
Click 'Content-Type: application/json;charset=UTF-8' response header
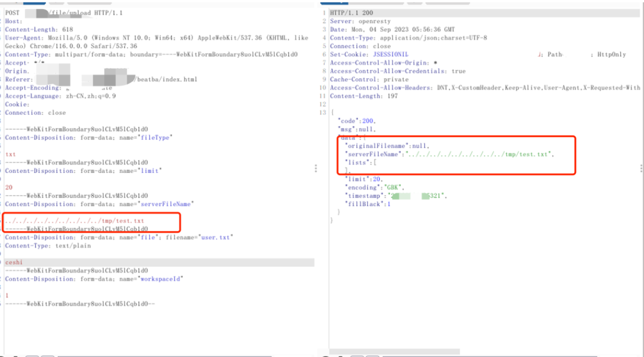click(x=408, y=38)
